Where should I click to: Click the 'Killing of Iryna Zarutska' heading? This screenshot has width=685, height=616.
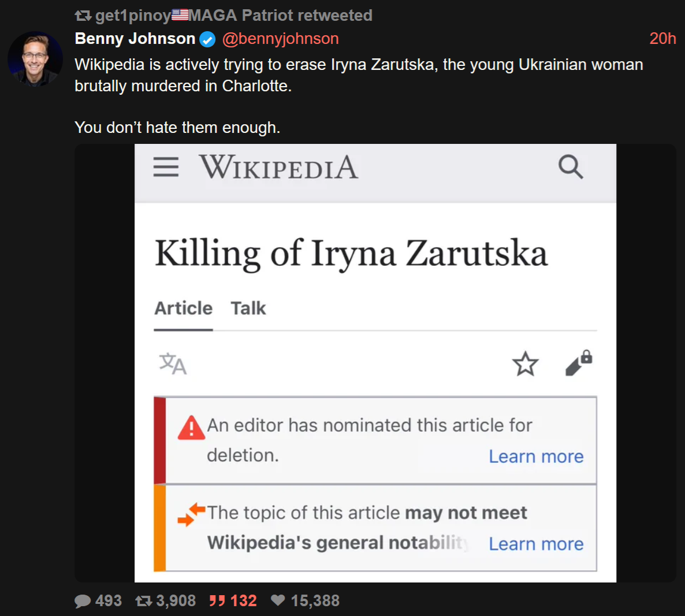(351, 254)
